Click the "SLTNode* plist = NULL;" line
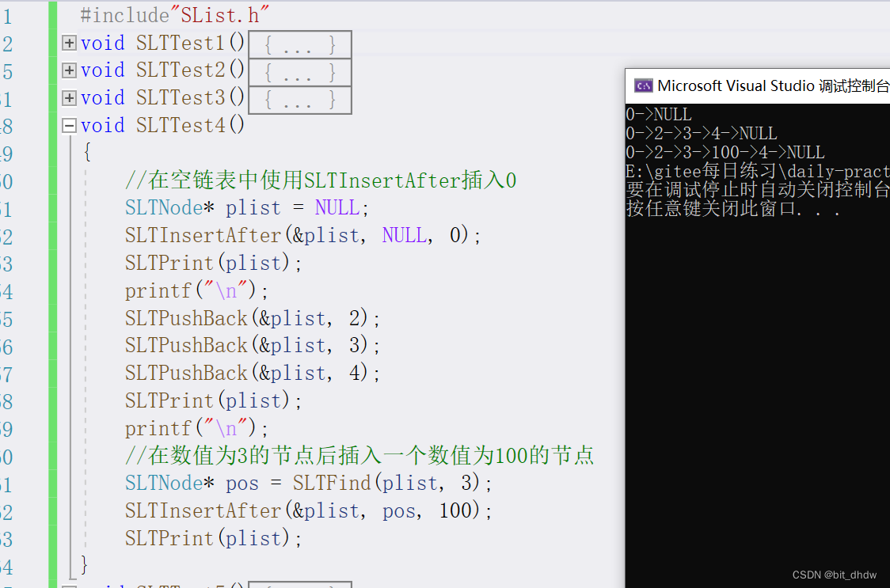 [247, 207]
